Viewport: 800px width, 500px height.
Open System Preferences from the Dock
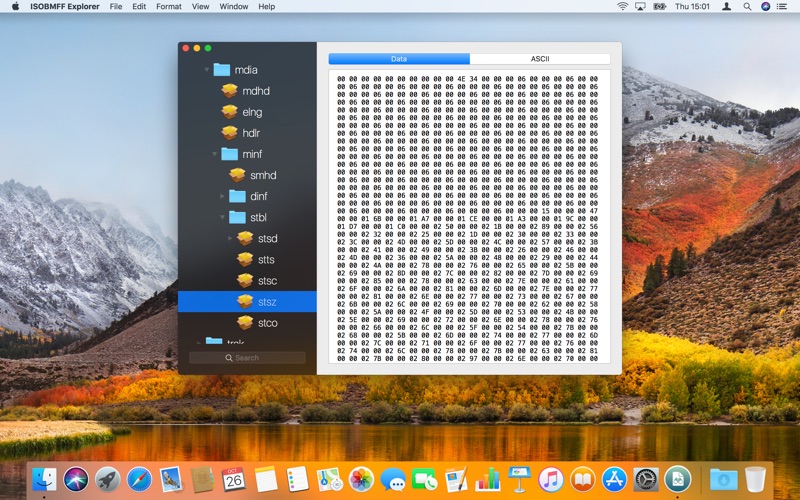(x=646, y=480)
